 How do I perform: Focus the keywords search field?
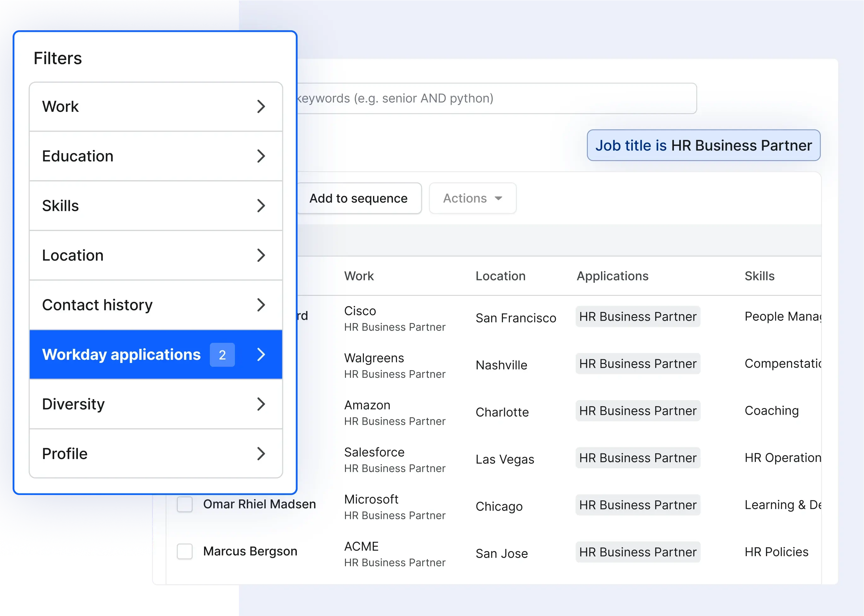coord(497,98)
